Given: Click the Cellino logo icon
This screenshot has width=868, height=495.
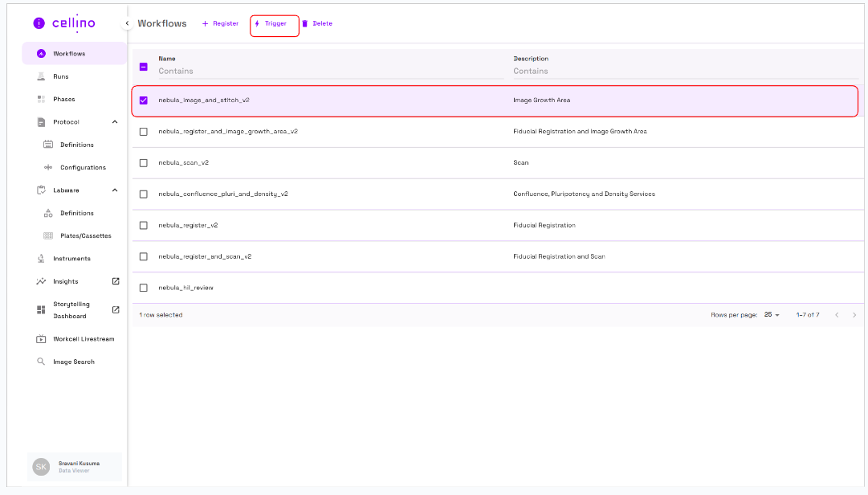Looking at the screenshot, I should coord(39,23).
